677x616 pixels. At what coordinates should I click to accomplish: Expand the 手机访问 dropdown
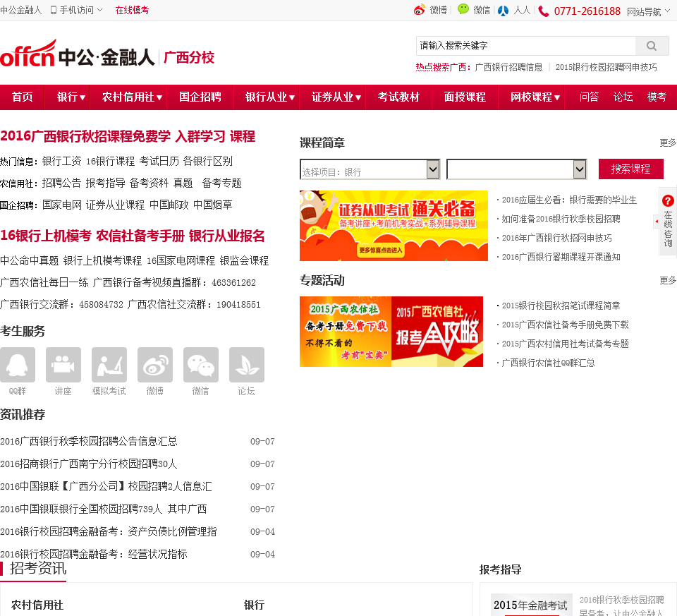[x=99, y=9]
